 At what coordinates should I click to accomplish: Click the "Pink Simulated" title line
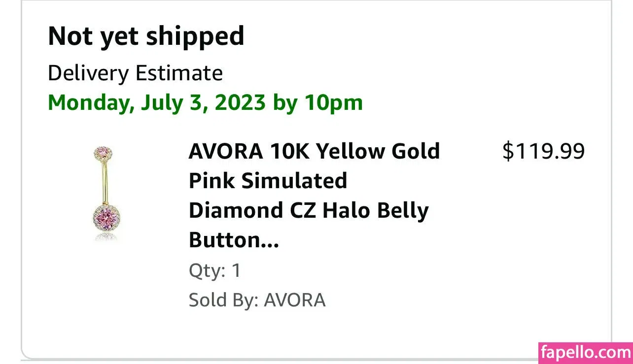[268, 181]
